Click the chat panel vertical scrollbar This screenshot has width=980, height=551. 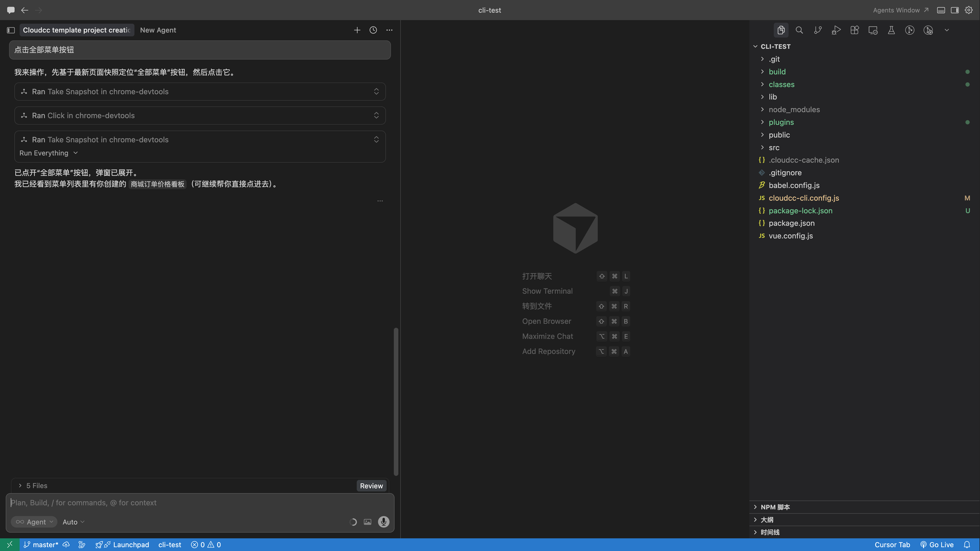pyautogui.click(x=396, y=401)
